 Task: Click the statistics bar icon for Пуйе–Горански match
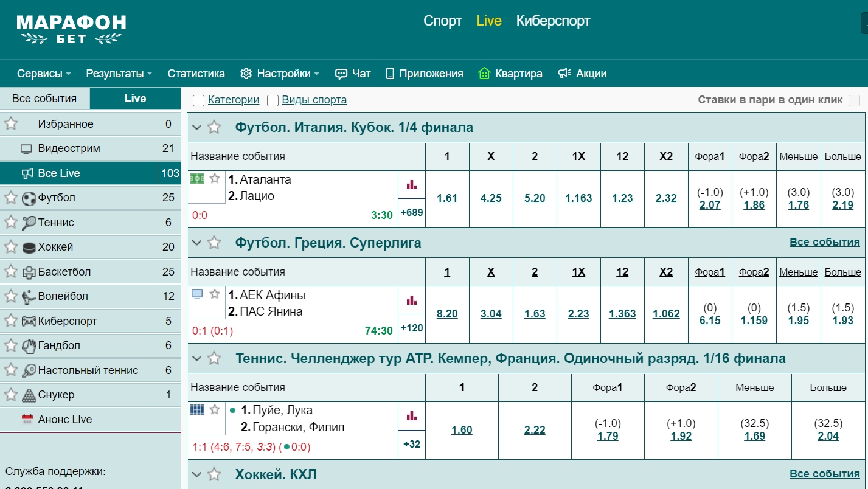412,415
